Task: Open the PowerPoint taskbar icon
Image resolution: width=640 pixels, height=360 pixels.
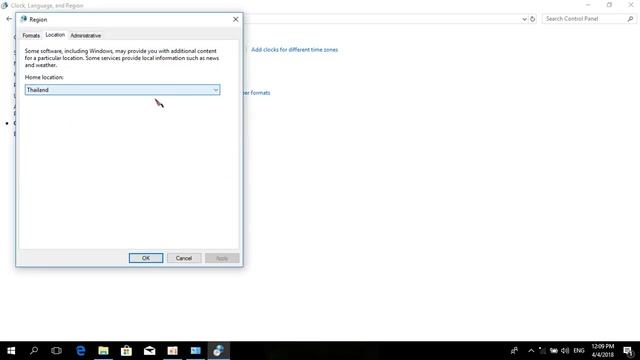Action: pos(173,351)
